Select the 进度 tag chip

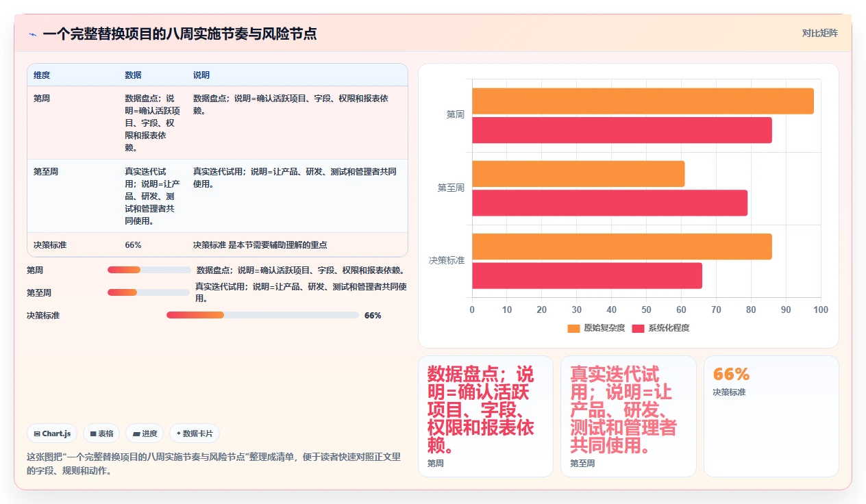click(x=145, y=433)
